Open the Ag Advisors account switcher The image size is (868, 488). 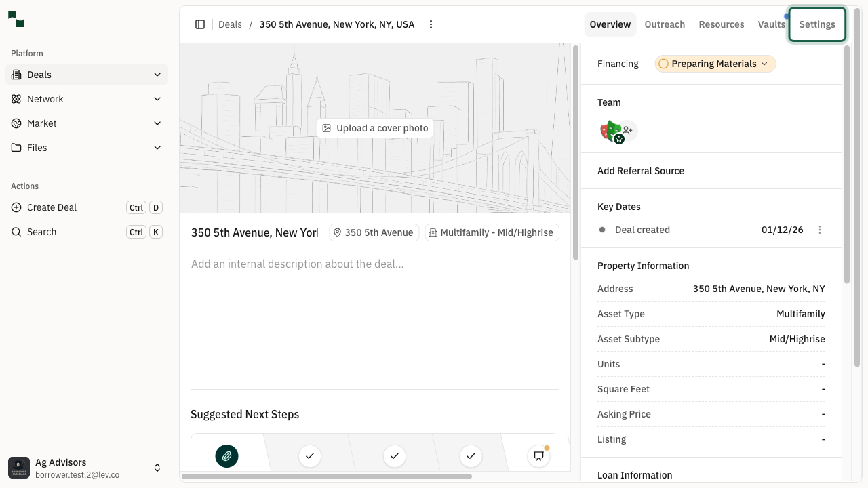(x=157, y=468)
